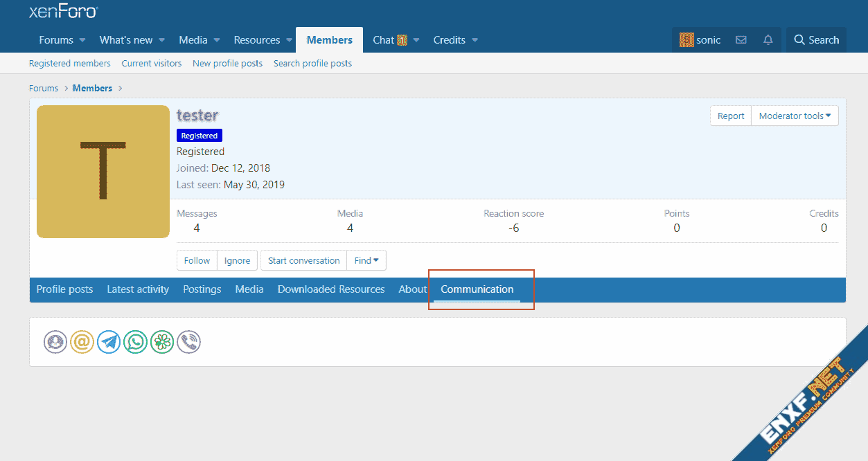The image size is (868, 461).
Task: Select the Latest activity tab
Action: (x=138, y=289)
